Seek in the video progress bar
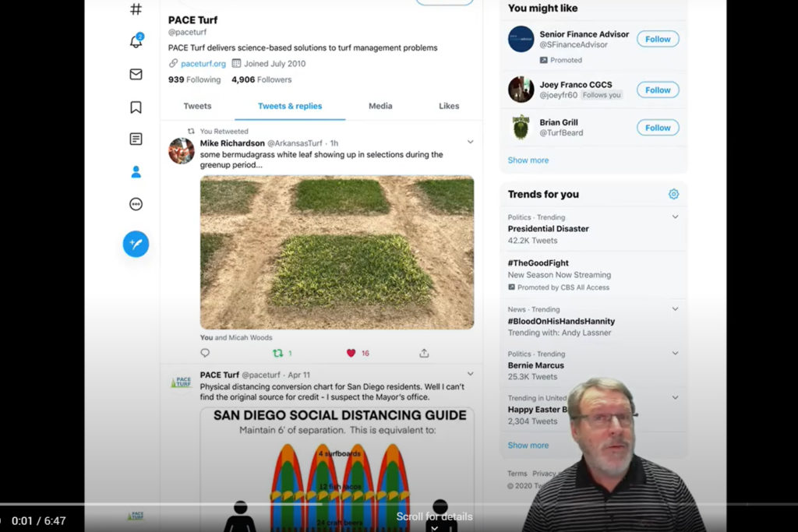Screen dimensions: 798x532 point(399,504)
